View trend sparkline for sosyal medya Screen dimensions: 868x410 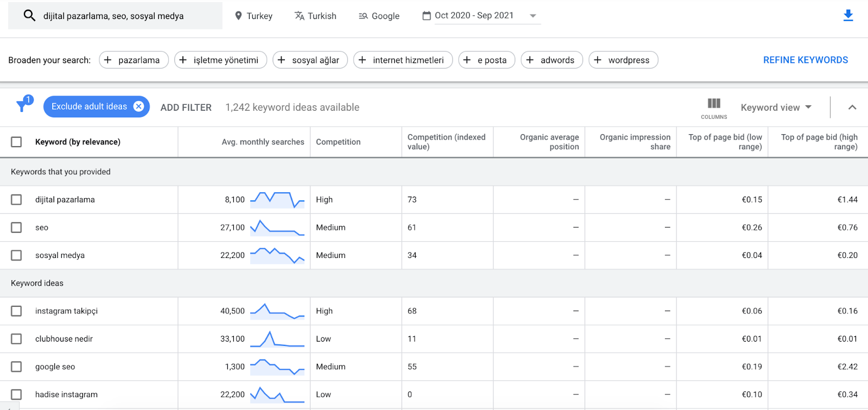coord(277,255)
